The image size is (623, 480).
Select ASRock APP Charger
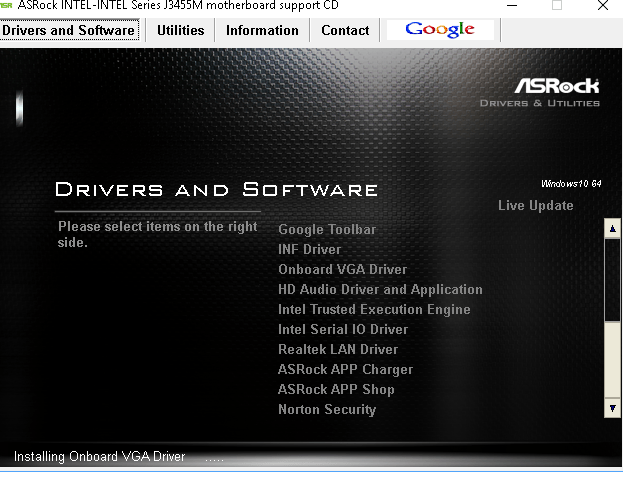click(345, 370)
